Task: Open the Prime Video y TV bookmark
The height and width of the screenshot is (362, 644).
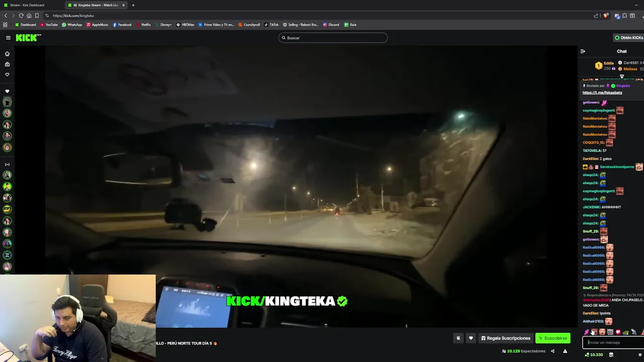Action: point(216,25)
